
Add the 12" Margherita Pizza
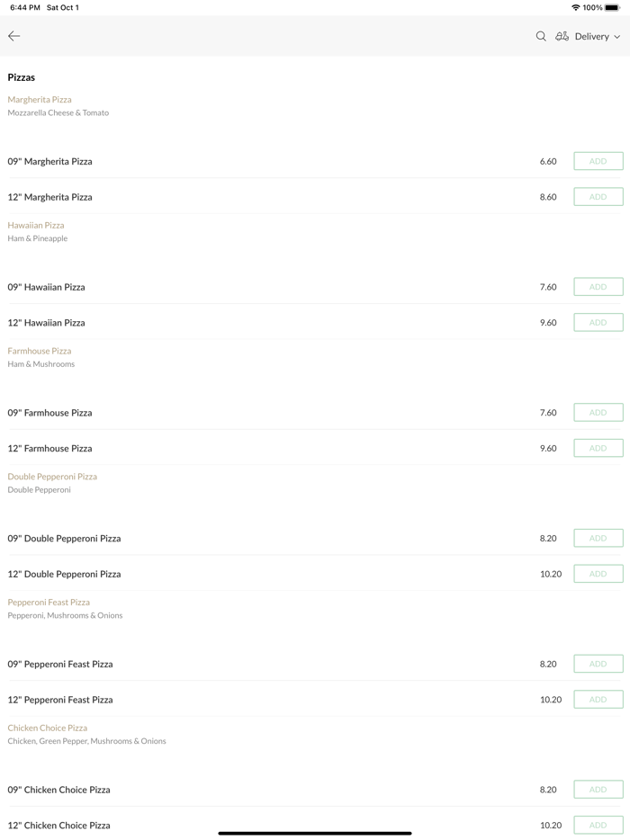pos(598,197)
